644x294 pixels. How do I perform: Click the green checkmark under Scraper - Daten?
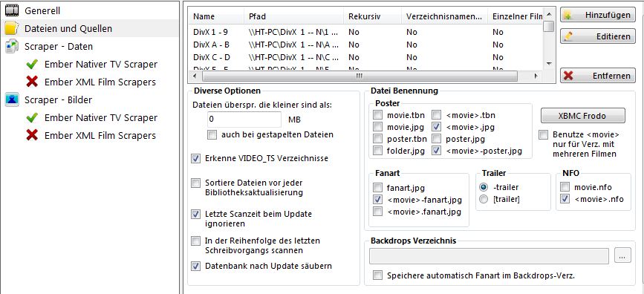[32, 65]
